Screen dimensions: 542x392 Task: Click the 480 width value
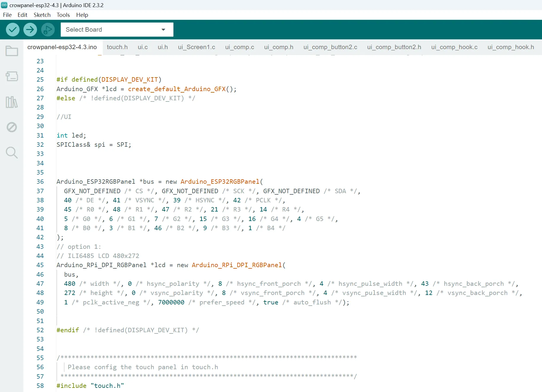click(x=70, y=284)
